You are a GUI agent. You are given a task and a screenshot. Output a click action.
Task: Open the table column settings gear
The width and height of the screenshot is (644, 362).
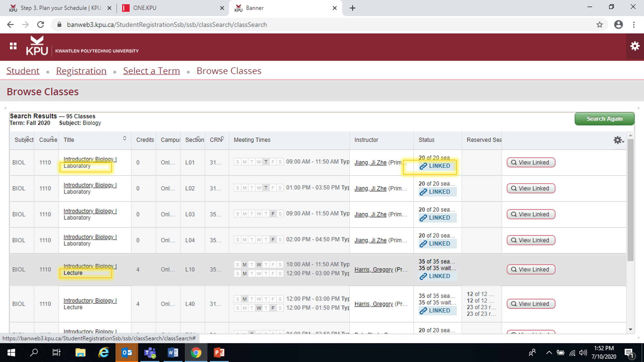click(618, 140)
